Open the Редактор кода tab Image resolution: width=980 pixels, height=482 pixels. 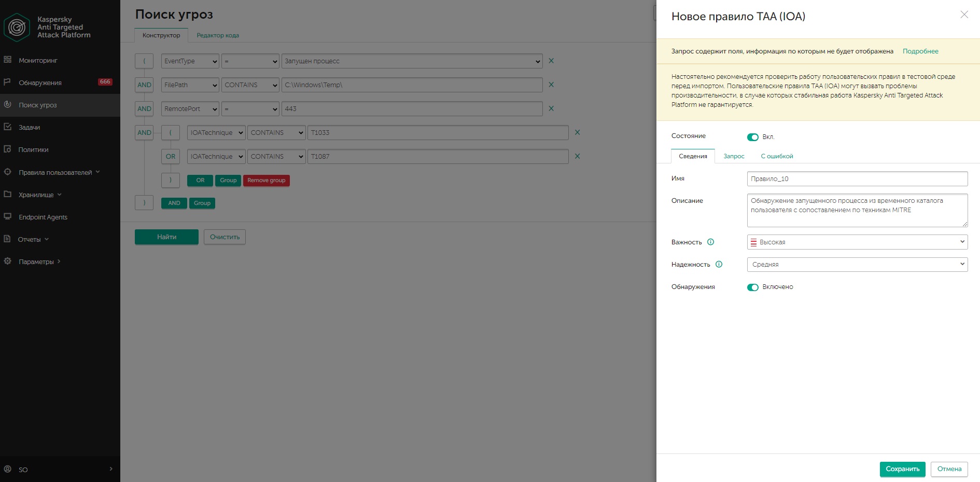coord(218,35)
